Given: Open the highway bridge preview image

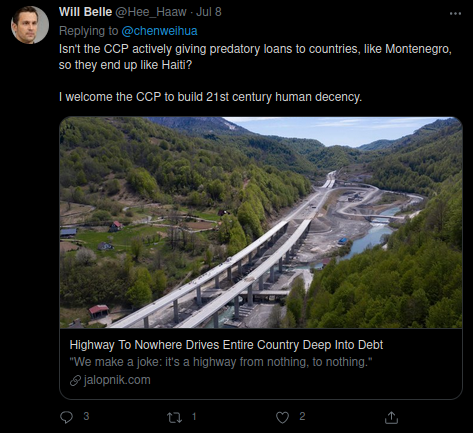Looking at the screenshot, I should pyautogui.click(x=261, y=222).
